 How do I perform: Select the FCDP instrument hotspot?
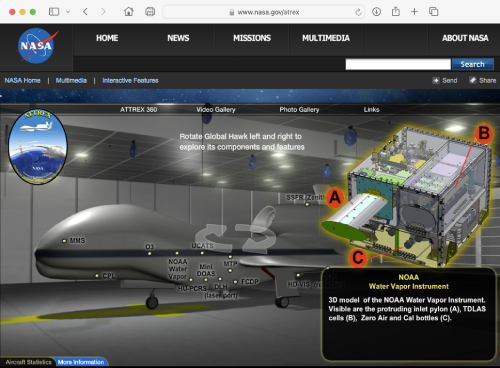click(235, 282)
